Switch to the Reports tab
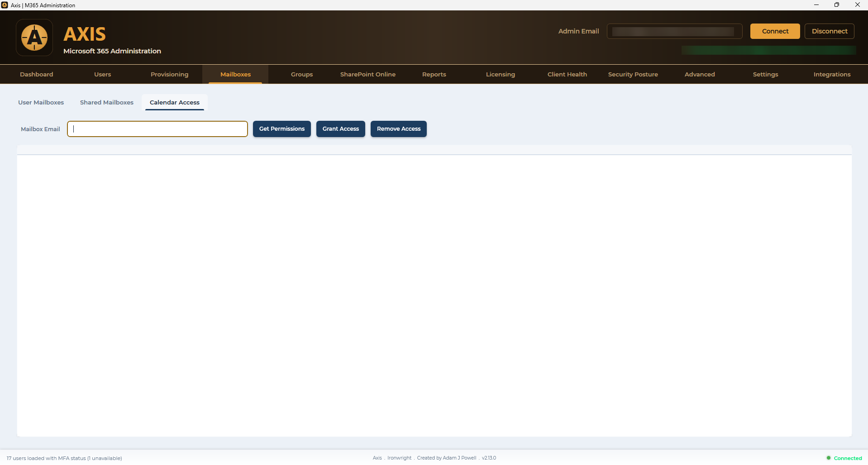Screen dimensions: 868x465 [434, 74]
